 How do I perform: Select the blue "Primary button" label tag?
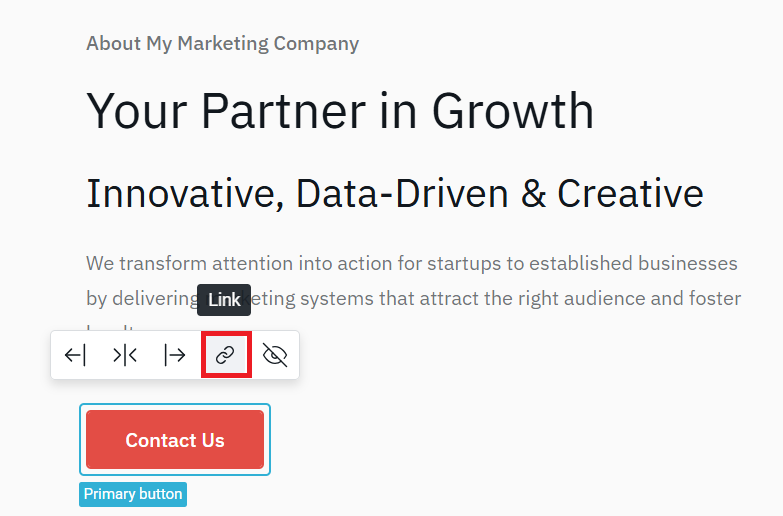[133, 494]
